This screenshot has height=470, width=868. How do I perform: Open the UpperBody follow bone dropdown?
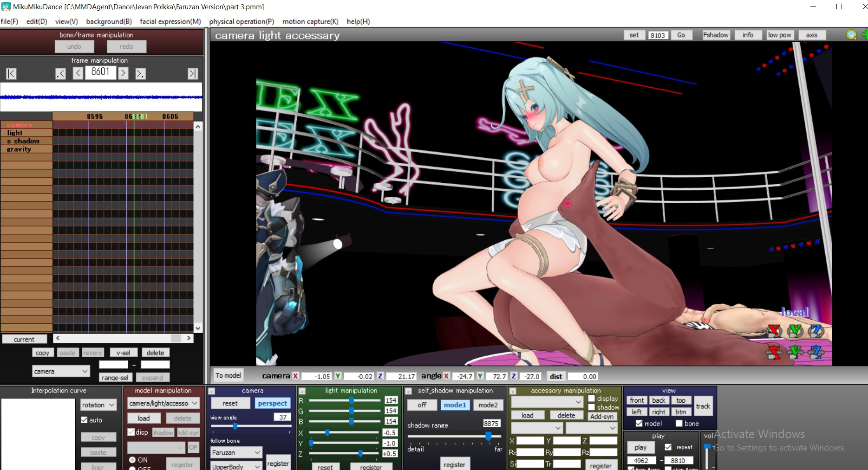pyautogui.click(x=236, y=466)
